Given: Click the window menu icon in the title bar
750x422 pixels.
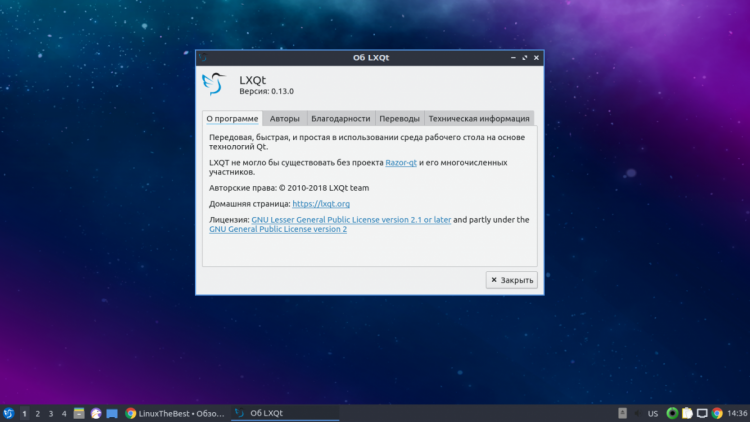Looking at the screenshot, I should coord(203,57).
